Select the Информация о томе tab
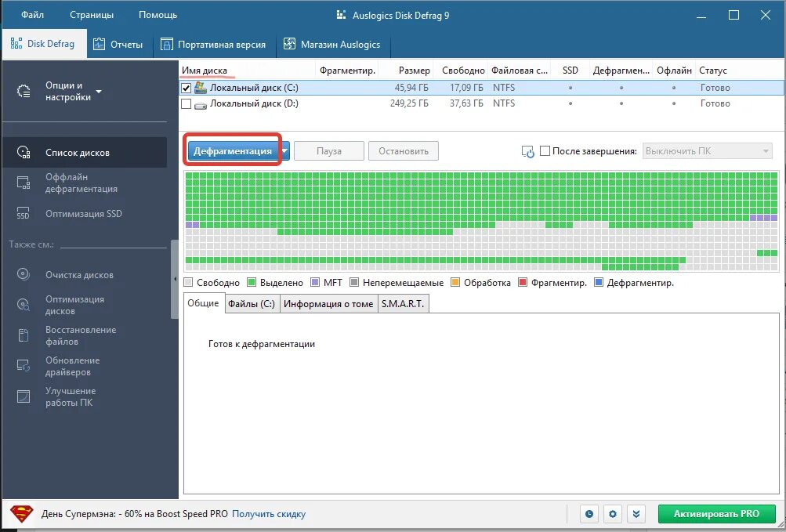Image resolution: width=786 pixels, height=532 pixels. 328,303
